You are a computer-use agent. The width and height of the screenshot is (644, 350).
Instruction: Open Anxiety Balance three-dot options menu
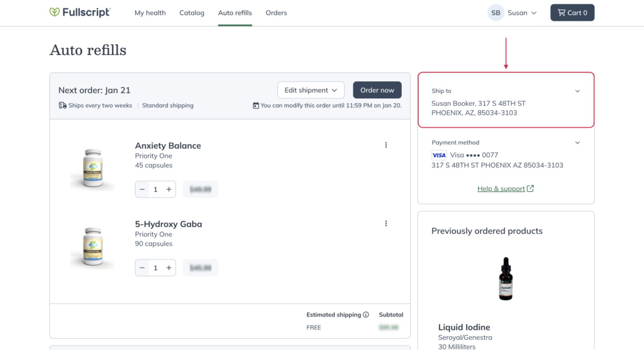386,145
